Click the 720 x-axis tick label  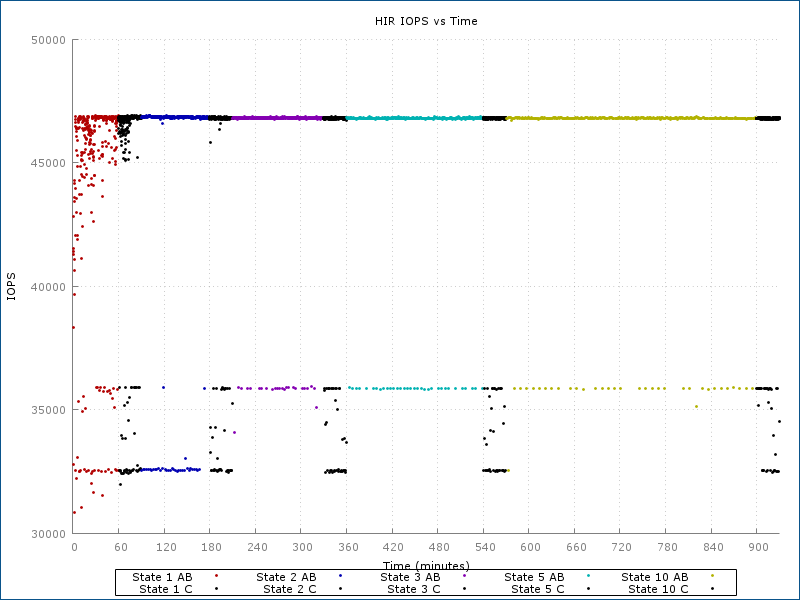point(622,547)
